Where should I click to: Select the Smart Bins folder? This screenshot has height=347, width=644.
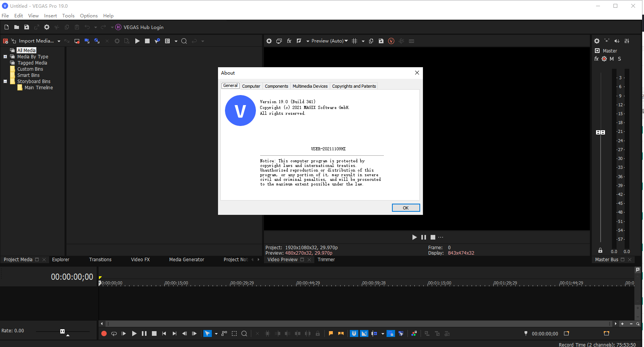coord(28,75)
